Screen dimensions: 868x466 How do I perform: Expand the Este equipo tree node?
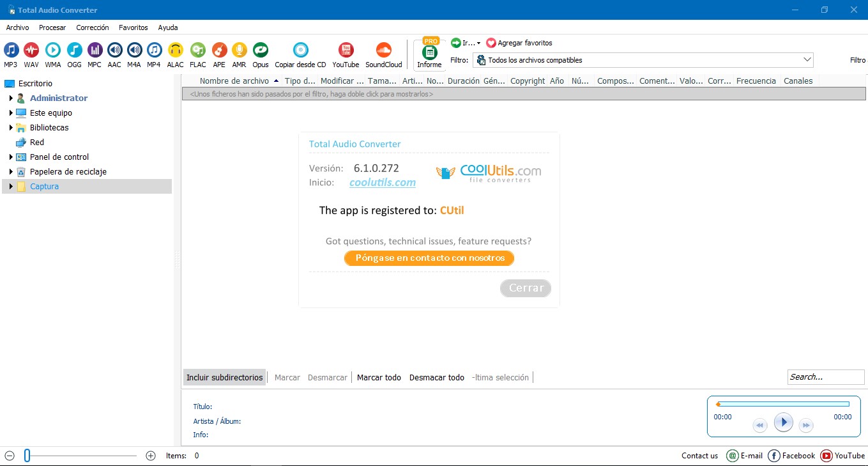(11, 113)
